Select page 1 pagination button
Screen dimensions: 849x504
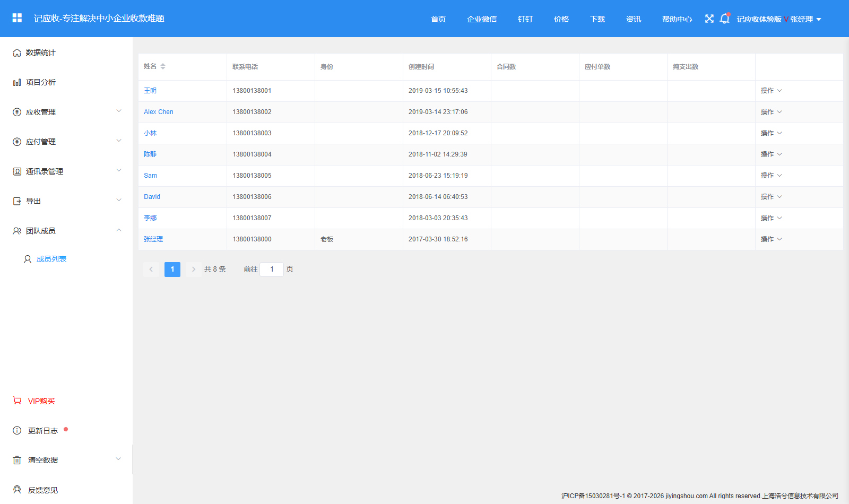(x=172, y=270)
